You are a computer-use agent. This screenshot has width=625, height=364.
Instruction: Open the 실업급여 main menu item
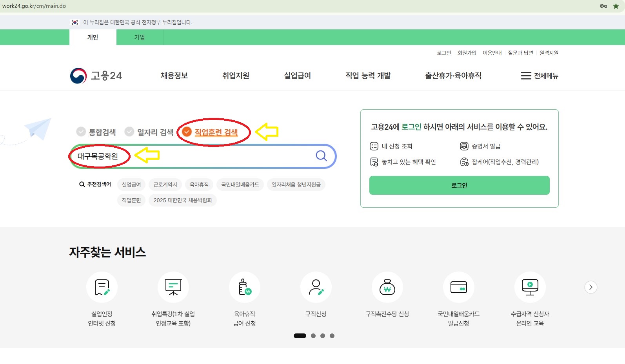coord(297,76)
